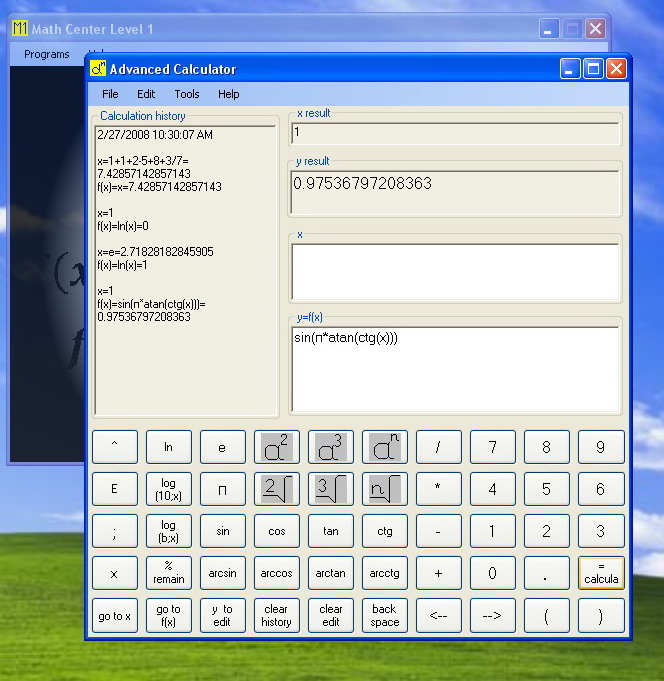Open the Tools menu
Screen dimensions: 664x681
[187, 94]
